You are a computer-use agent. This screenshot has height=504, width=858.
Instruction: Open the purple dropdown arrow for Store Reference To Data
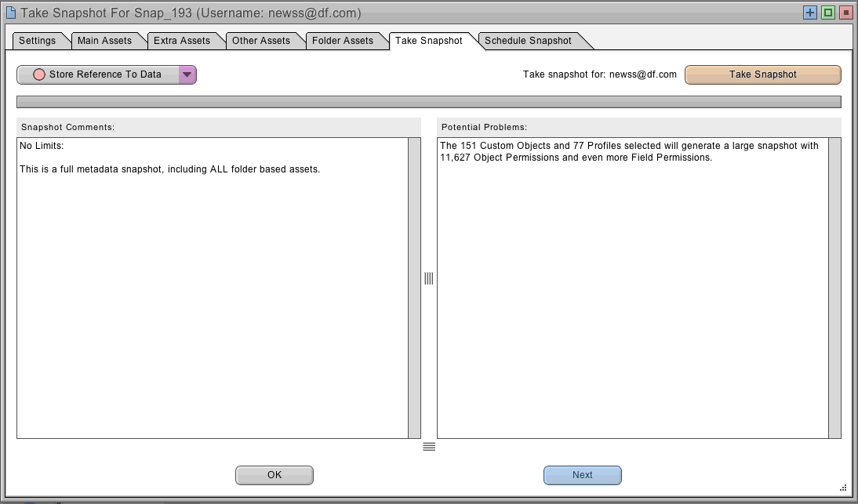click(187, 74)
